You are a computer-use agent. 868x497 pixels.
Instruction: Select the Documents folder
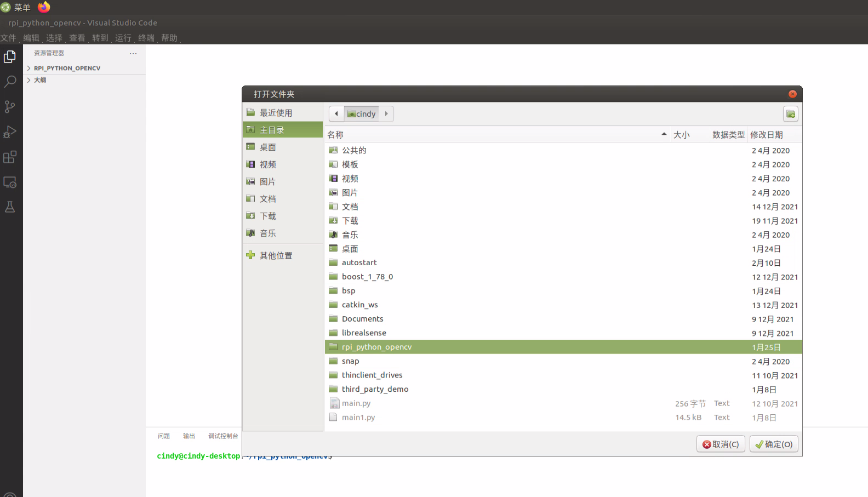[x=563, y=319]
